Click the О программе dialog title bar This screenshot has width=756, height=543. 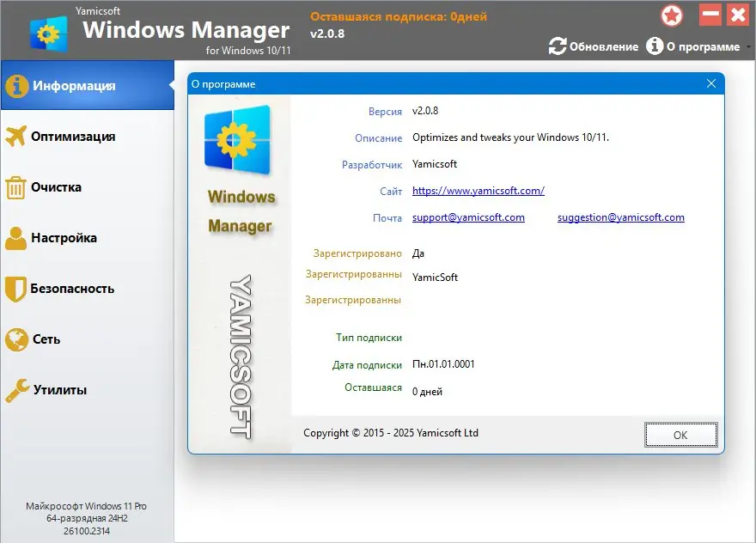click(x=455, y=84)
